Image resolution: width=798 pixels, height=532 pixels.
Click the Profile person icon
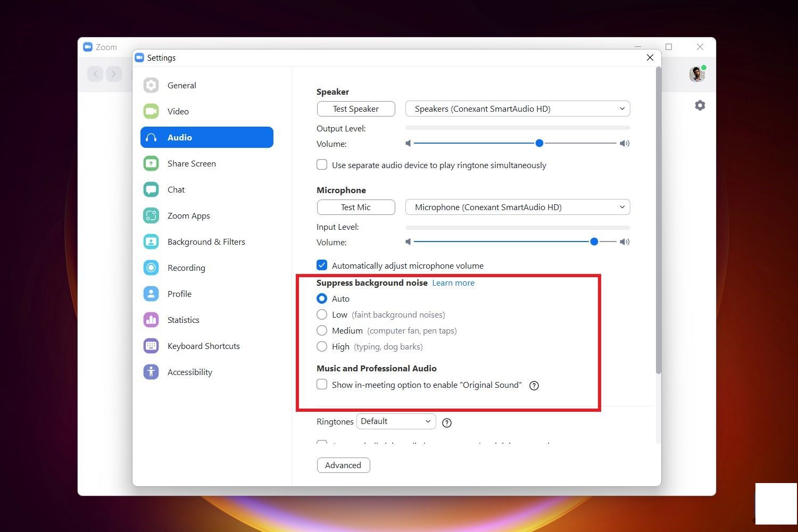coord(151,294)
